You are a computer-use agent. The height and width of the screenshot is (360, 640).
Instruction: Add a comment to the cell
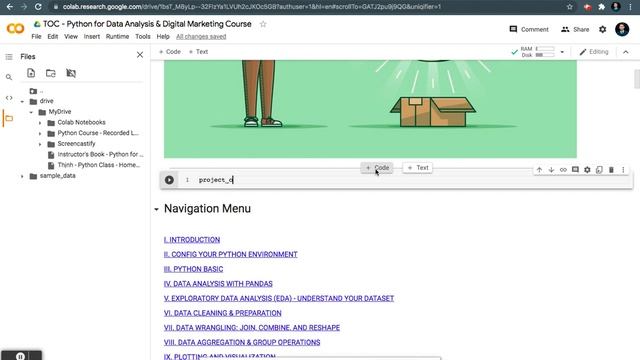tap(575, 169)
